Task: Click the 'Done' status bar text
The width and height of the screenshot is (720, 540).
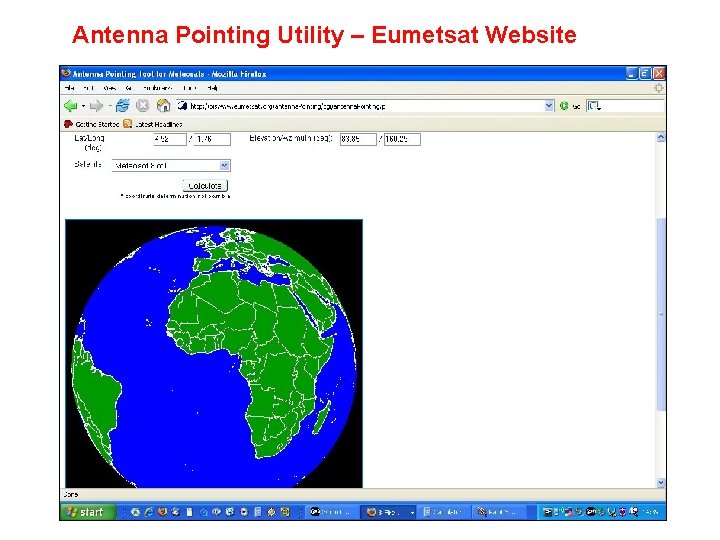Action: pyautogui.click(x=71, y=495)
